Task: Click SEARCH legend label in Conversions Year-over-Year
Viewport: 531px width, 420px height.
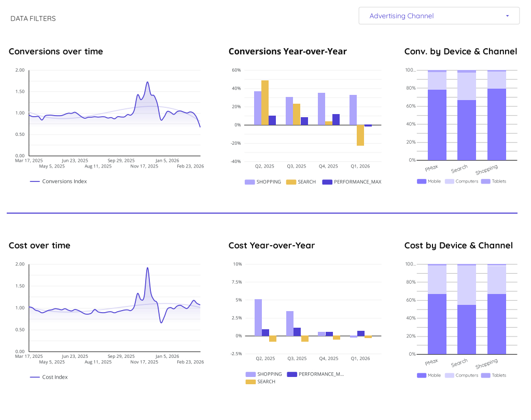Action: click(306, 182)
